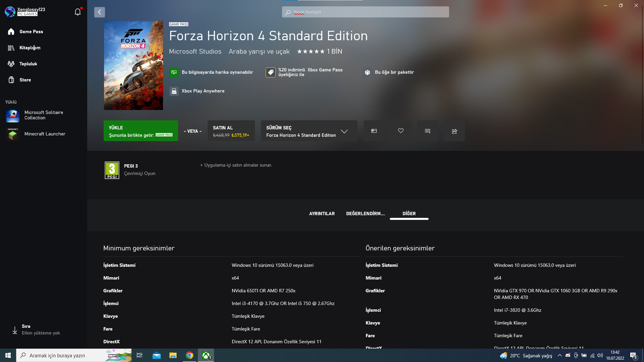Click the gift purchase icon button

[x=374, y=131]
